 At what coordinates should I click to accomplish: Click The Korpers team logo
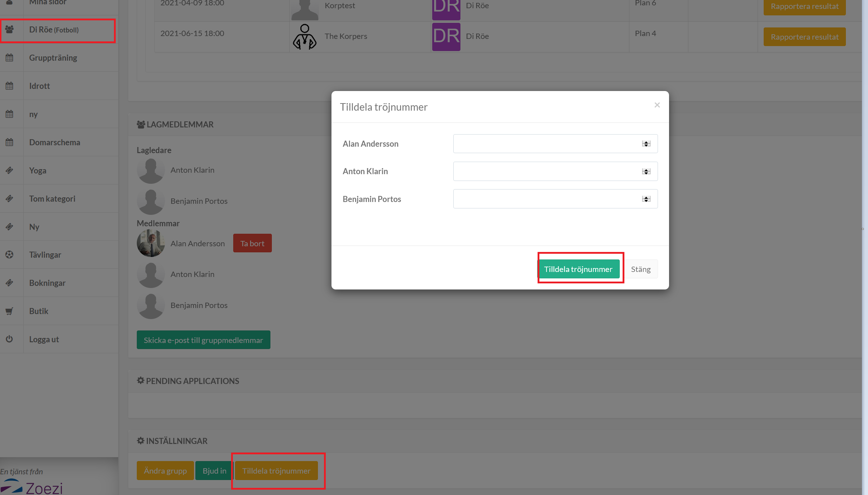point(304,36)
